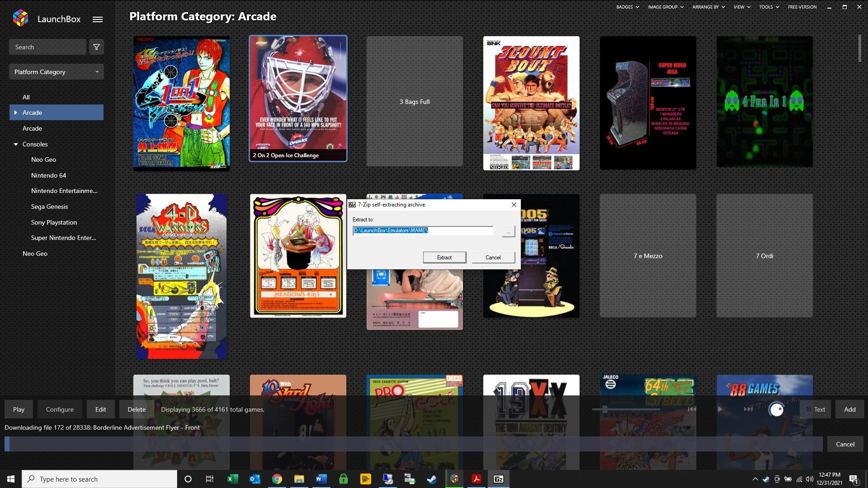Image resolution: width=868 pixels, height=488 pixels.
Task: Click the 7z icon in dialog title
Action: pos(352,205)
